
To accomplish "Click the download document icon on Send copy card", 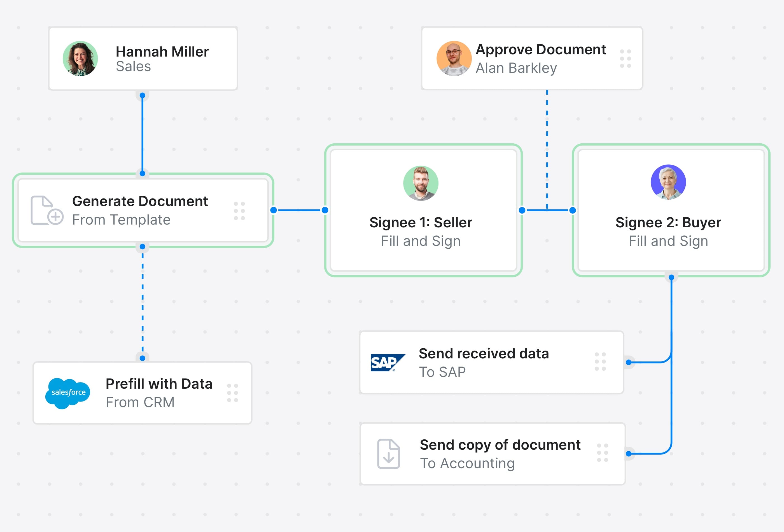I will click(389, 454).
